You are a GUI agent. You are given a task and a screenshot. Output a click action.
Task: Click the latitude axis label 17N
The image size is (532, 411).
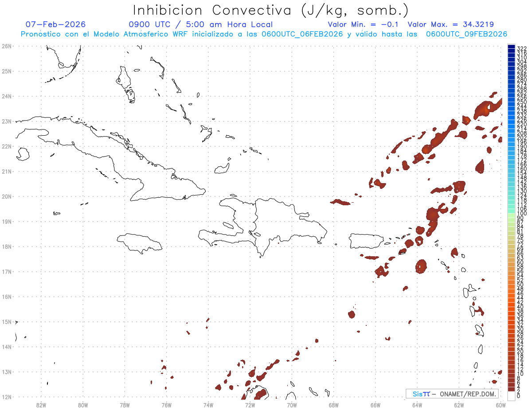6,271
